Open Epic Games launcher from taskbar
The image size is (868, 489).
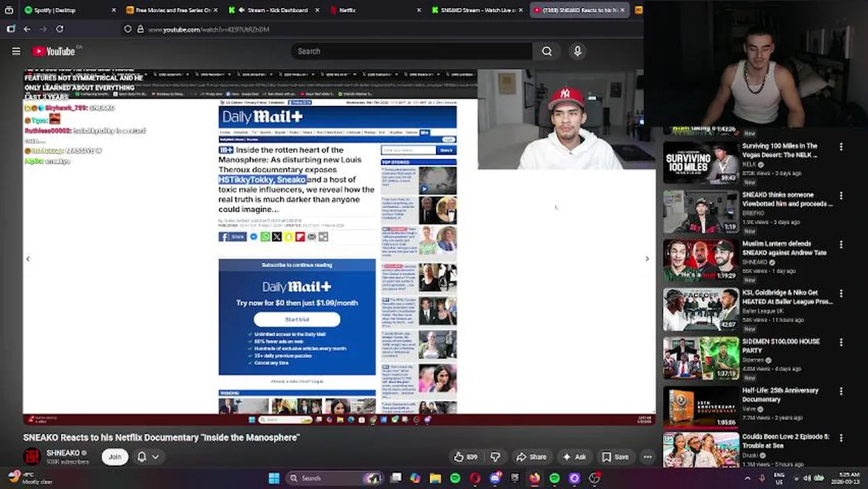[x=515, y=478]
